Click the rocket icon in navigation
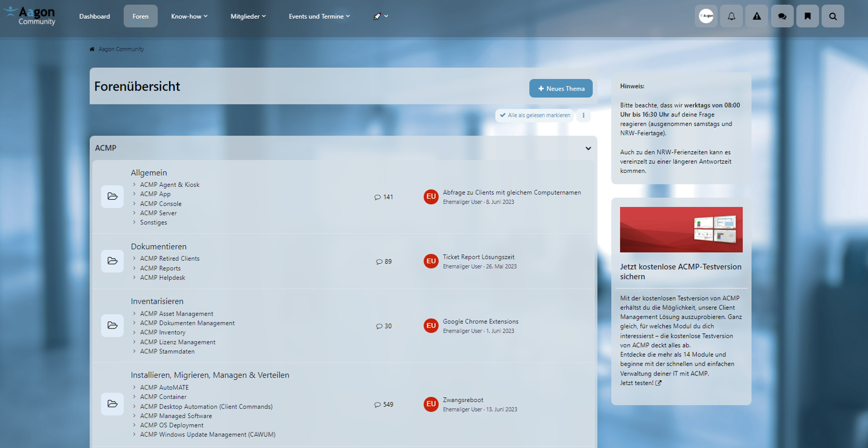The width and height of the screenshot is (868, 448). coord(377,17)
